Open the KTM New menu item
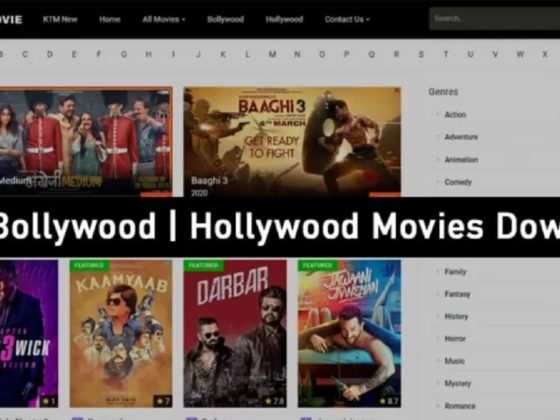This screenshot has height=420, width=560. tap(60, 19)
